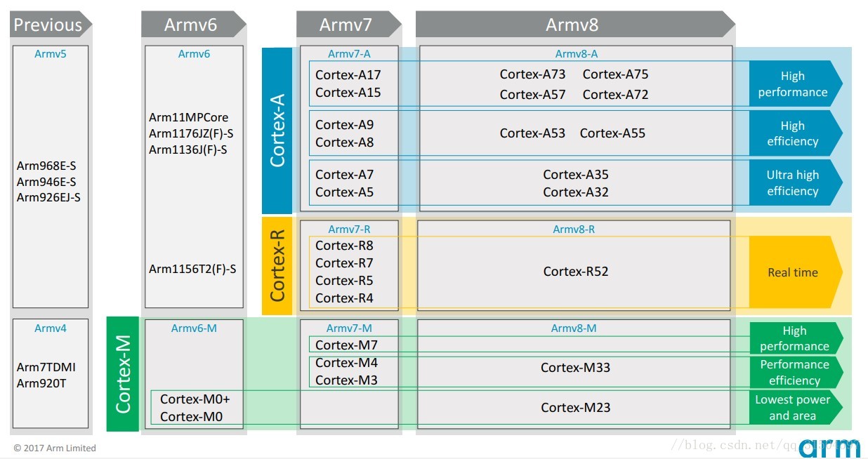The height and width of the screenshot is (459, 868).
Task: Select Cortex-A75 text
Action: 616,74
